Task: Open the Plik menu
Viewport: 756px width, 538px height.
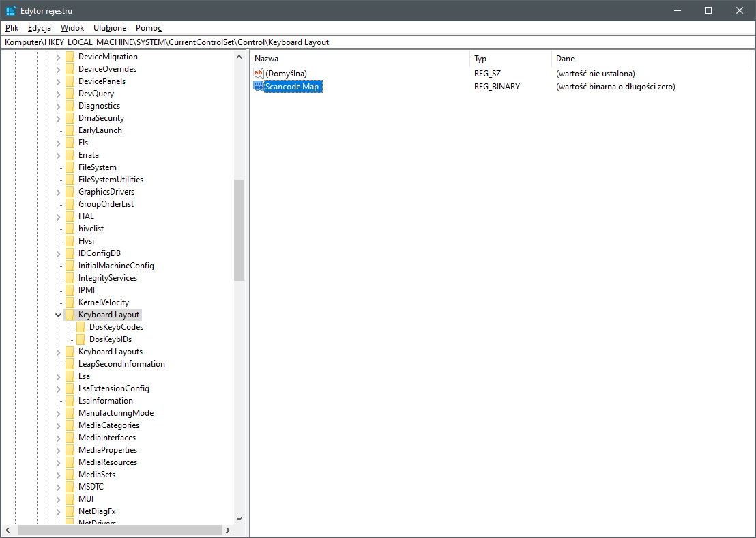Action: point(12,28)
